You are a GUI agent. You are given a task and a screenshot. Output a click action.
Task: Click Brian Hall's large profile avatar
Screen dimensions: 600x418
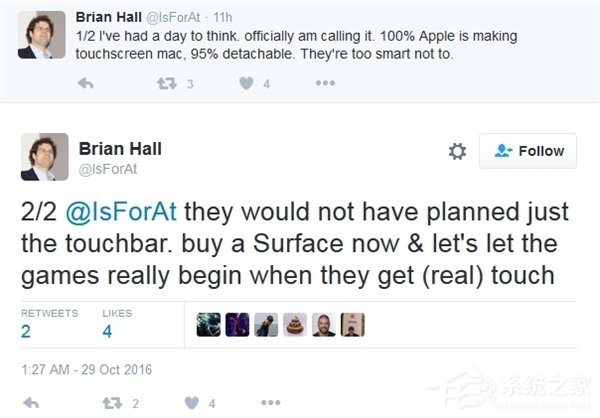point(44,158)
